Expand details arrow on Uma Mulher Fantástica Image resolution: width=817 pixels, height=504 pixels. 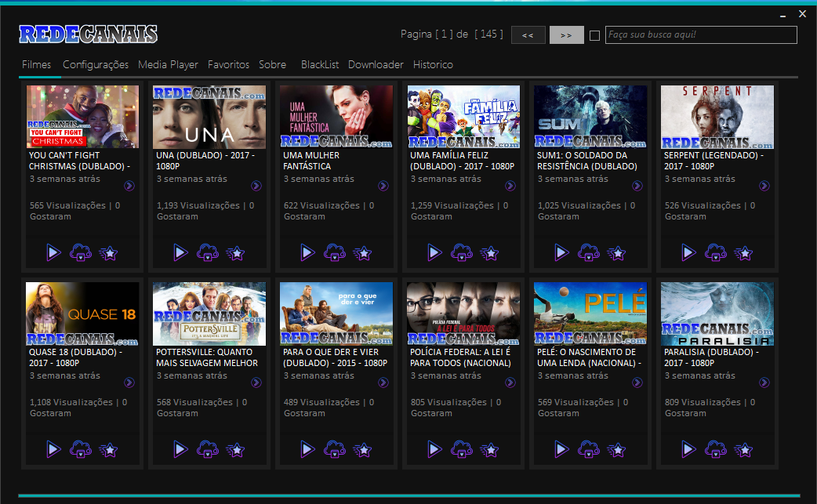coord(383,186)
